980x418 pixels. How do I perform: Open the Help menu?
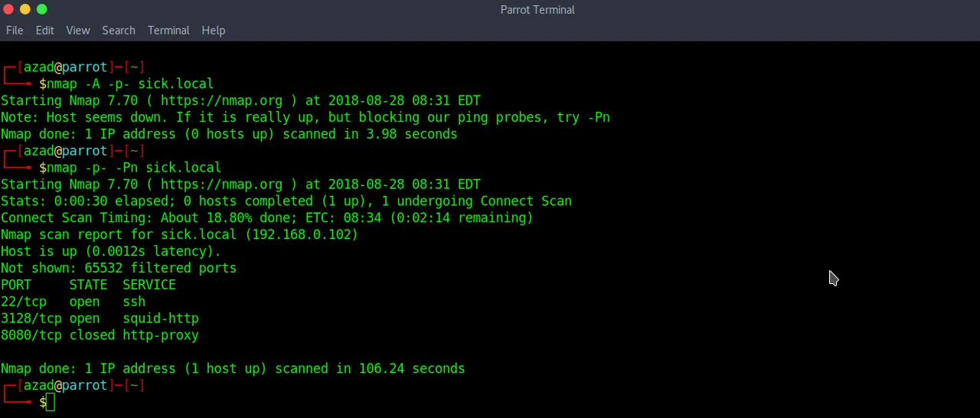click(x=214, y=30)
